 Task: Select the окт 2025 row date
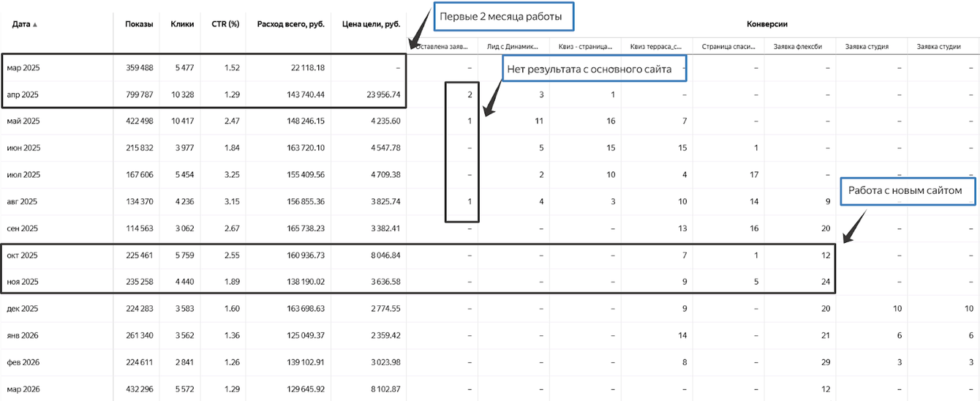pyautogui.click(x=22, y=256)
